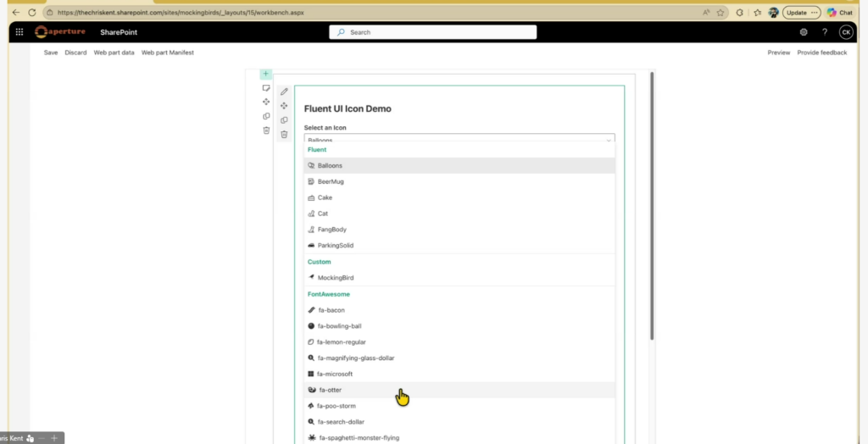Click the move web part icon
The image size is (868, 444).
[x=284, y=106]
